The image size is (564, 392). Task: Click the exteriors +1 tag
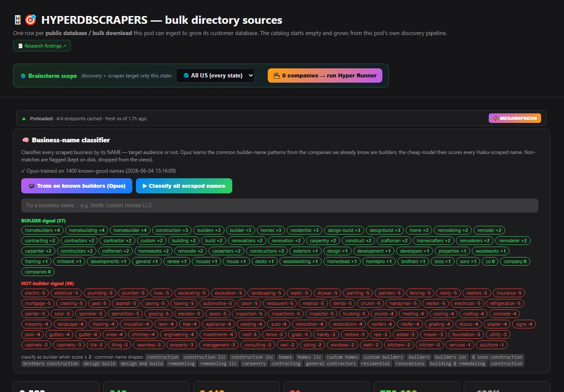(x=305, y=251)
